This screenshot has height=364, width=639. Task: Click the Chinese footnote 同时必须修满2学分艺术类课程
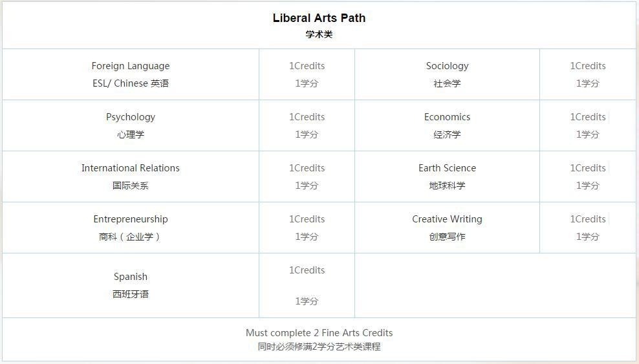pyautogui.click(x=319, y=347)
